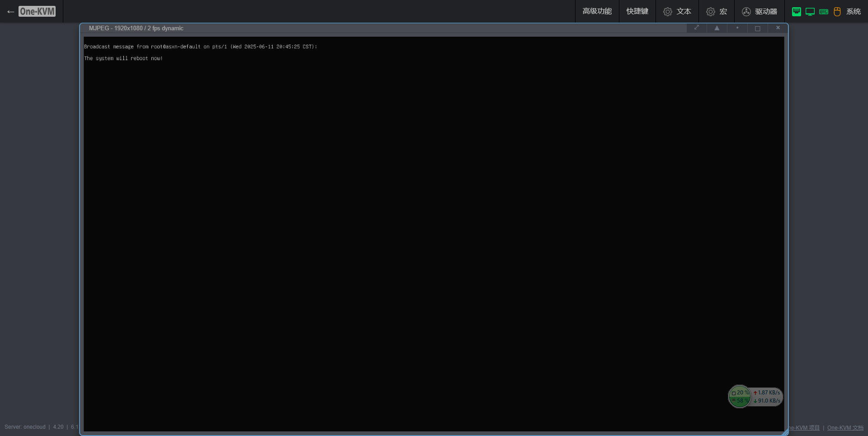
Task: Expand the 宏 macro dropdown
Action: point(717,11)
